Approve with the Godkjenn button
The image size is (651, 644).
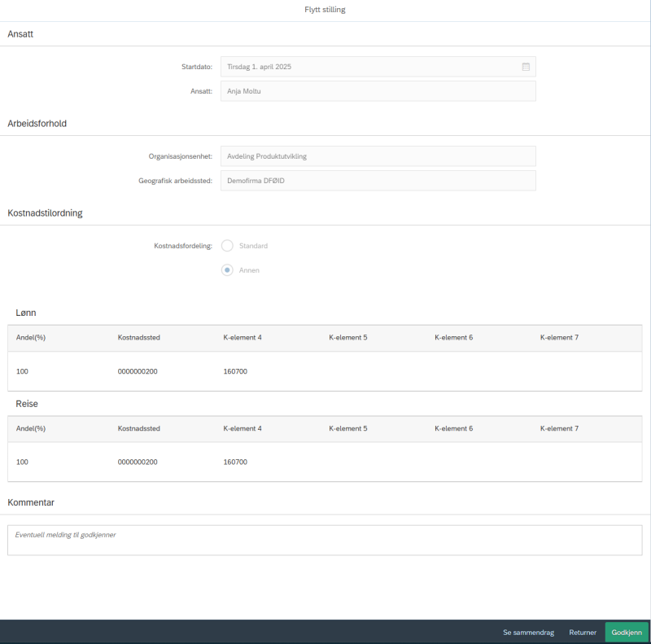click(627, 633)
